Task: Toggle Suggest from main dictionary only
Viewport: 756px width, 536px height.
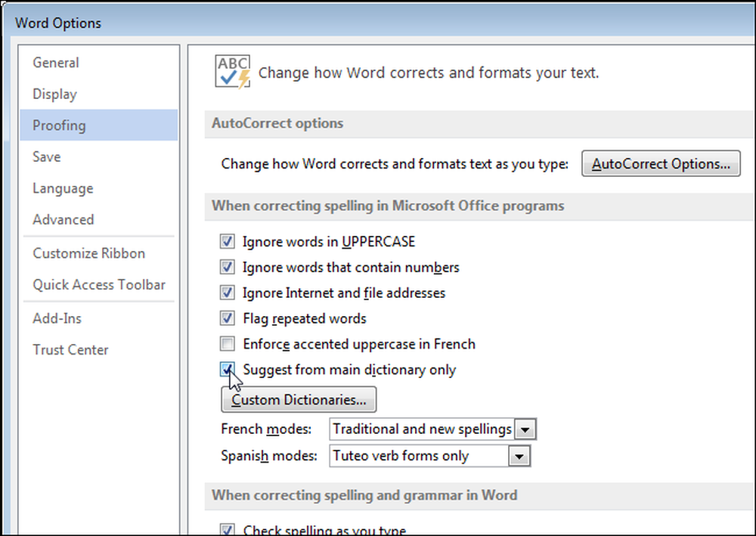Action: [227, 369]
